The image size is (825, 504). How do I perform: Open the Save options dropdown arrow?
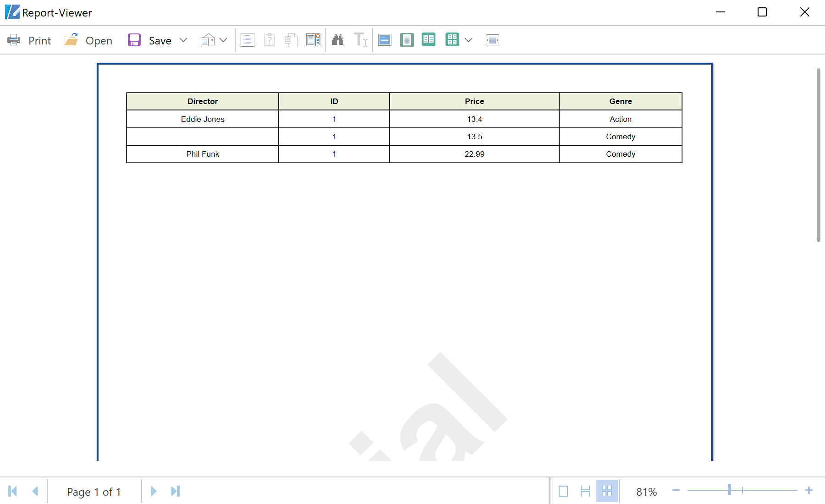pyautogui.click(x=183, y=40)
